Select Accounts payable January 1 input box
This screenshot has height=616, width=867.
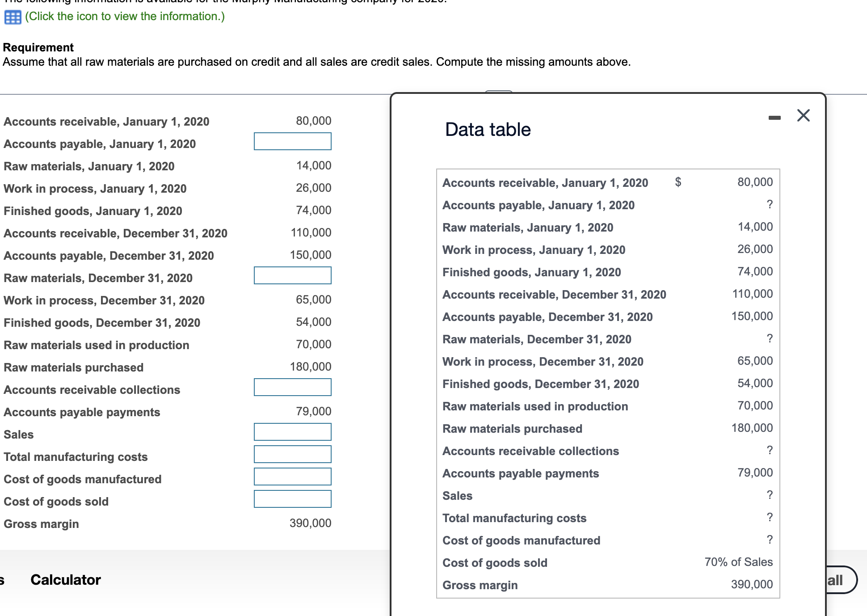point(292,141)
